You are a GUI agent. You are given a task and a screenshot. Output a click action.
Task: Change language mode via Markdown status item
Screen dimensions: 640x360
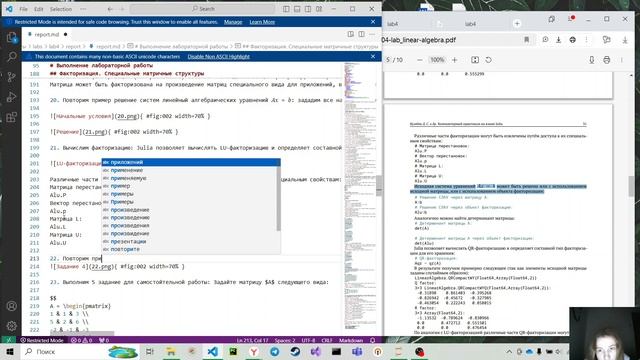pos(351,340)
